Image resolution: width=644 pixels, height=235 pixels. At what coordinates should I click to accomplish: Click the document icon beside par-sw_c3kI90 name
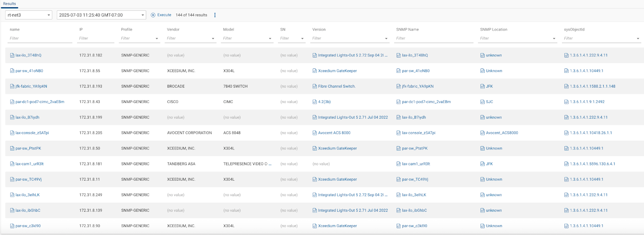(12, 226)
